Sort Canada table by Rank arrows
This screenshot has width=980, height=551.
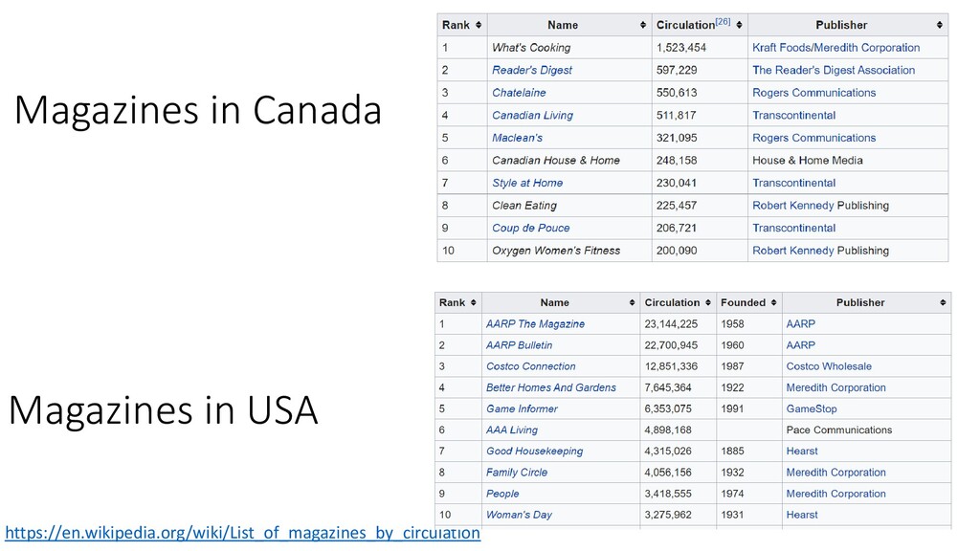(x=479, y=25)
